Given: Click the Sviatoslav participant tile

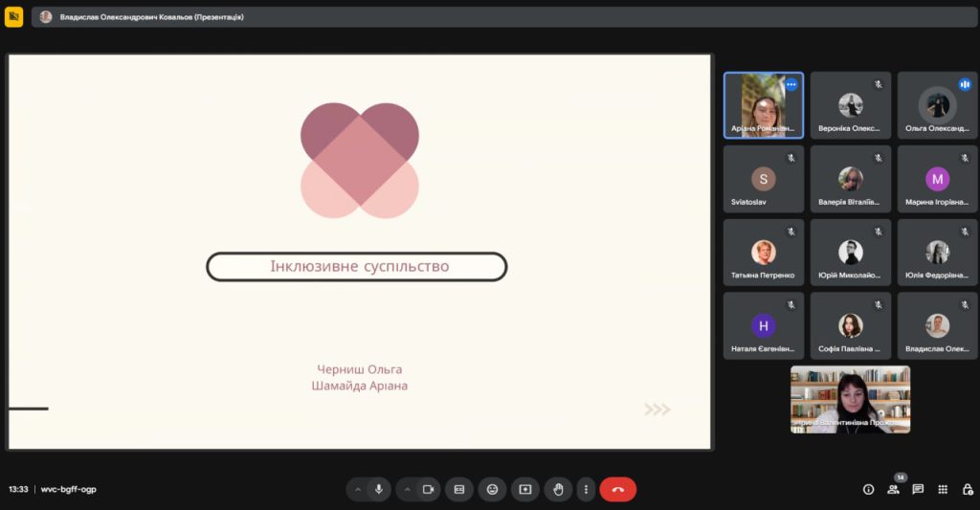Looking at the screenshot, I should point(763,179).
